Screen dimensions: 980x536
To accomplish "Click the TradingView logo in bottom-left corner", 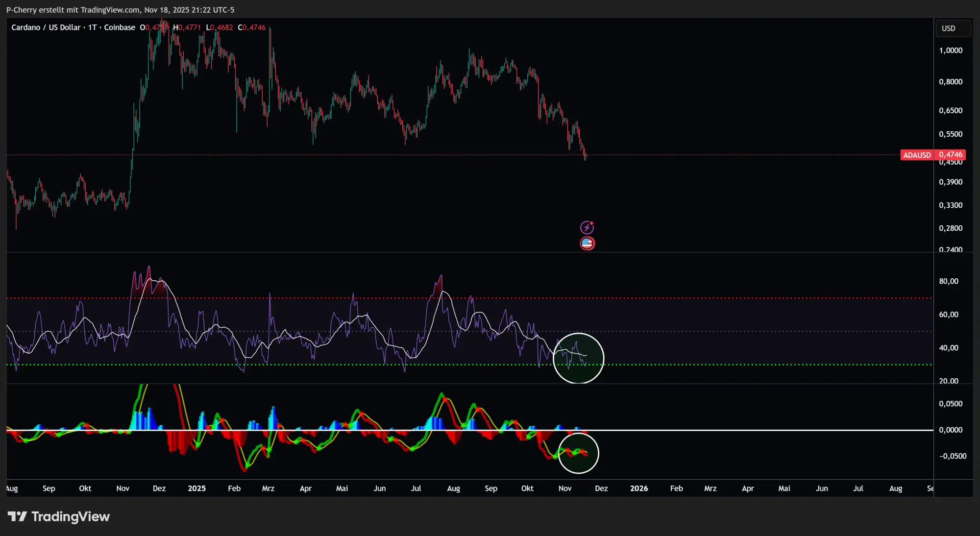I will [59, 516].
